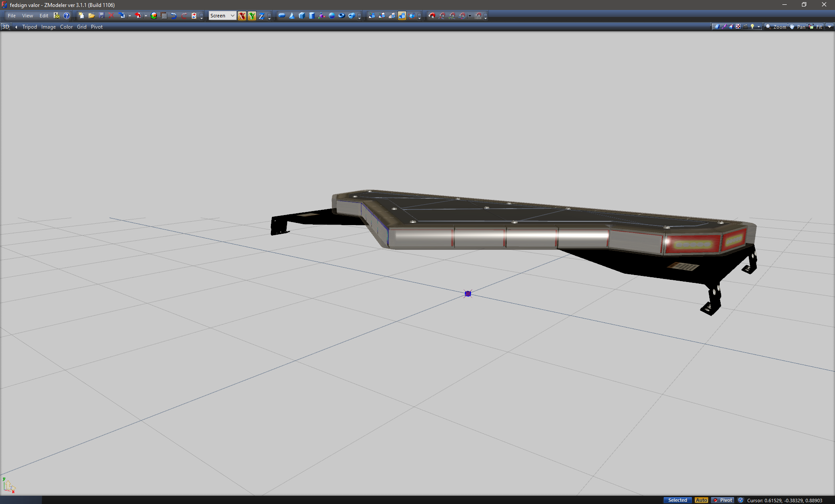Expand the light bulb rendering options arrow

tap(758, 27)
